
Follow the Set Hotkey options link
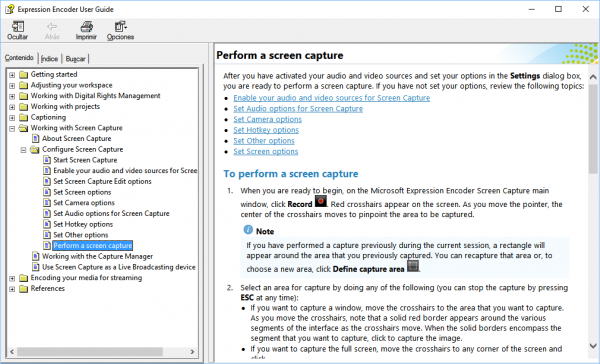click(x=266, y=130)
